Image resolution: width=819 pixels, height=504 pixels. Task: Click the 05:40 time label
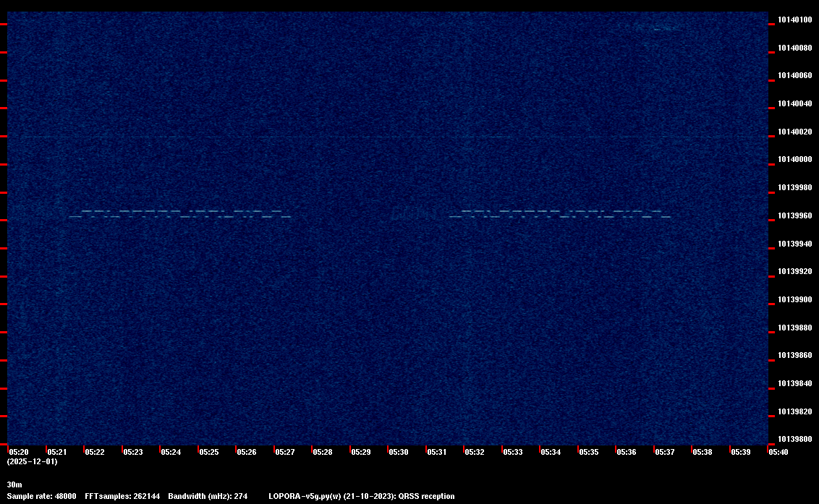click(x=778, y=452)
